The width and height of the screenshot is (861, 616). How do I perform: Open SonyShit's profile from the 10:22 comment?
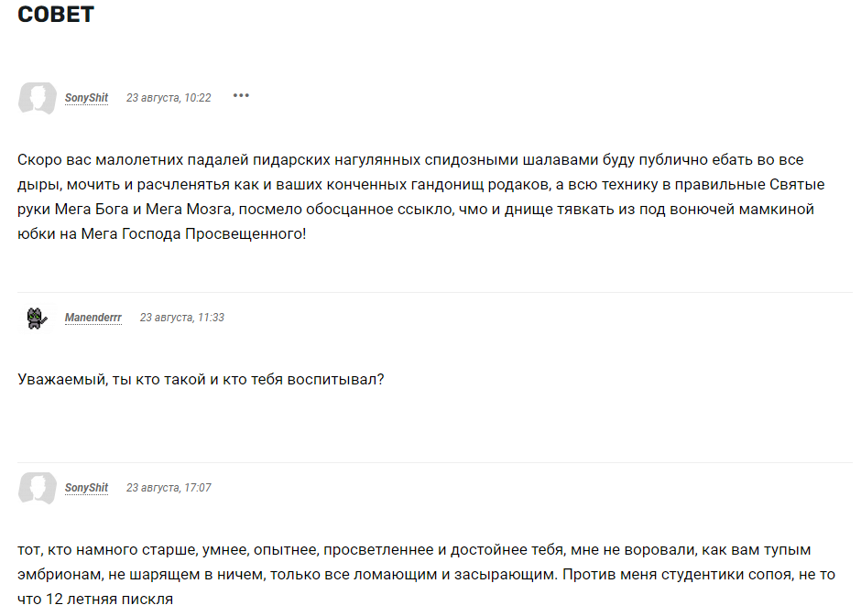[x=86, y=98]
